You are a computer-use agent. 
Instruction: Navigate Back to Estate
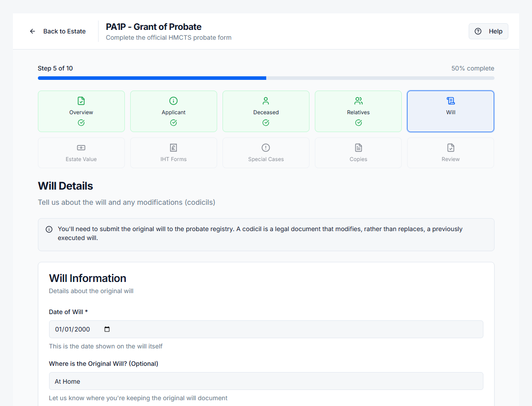pos(64,31)
